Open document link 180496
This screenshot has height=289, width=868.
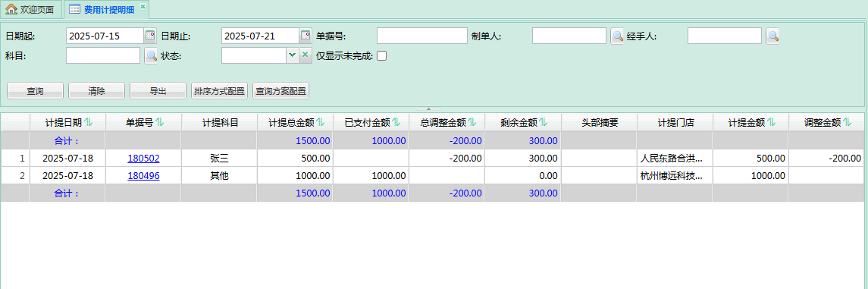(143, 176)
